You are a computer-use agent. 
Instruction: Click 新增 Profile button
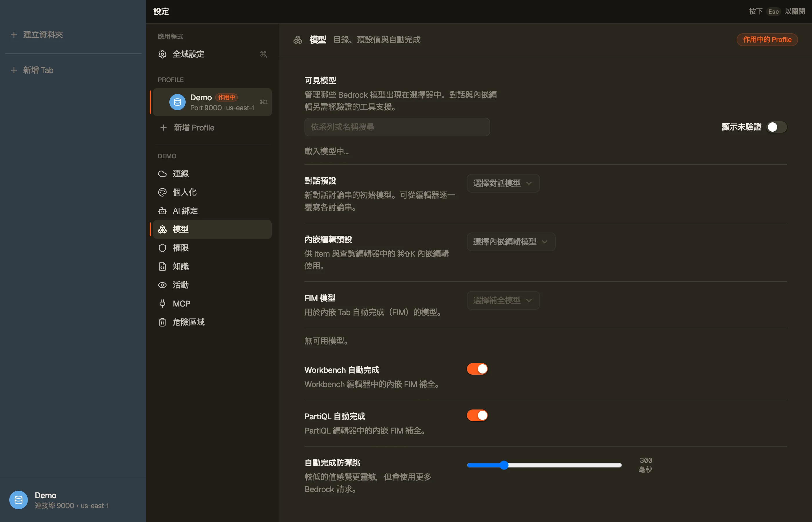212,128
